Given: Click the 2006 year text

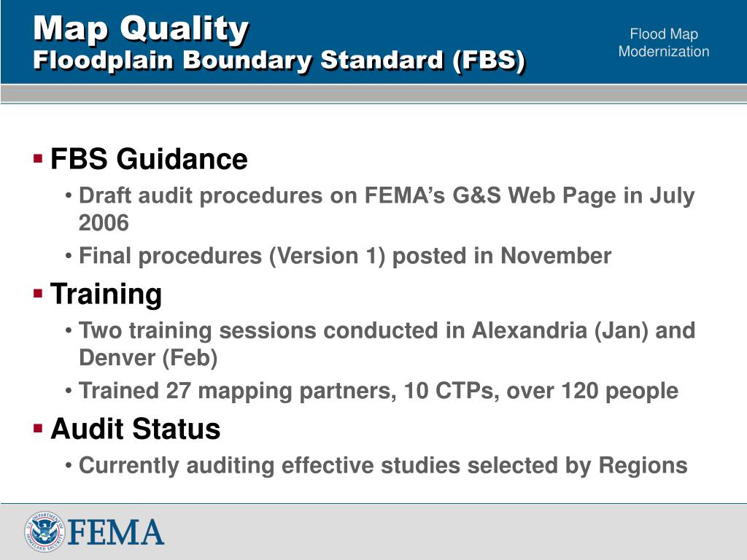Looking at the screenshot, I should [x=104, y=223].
